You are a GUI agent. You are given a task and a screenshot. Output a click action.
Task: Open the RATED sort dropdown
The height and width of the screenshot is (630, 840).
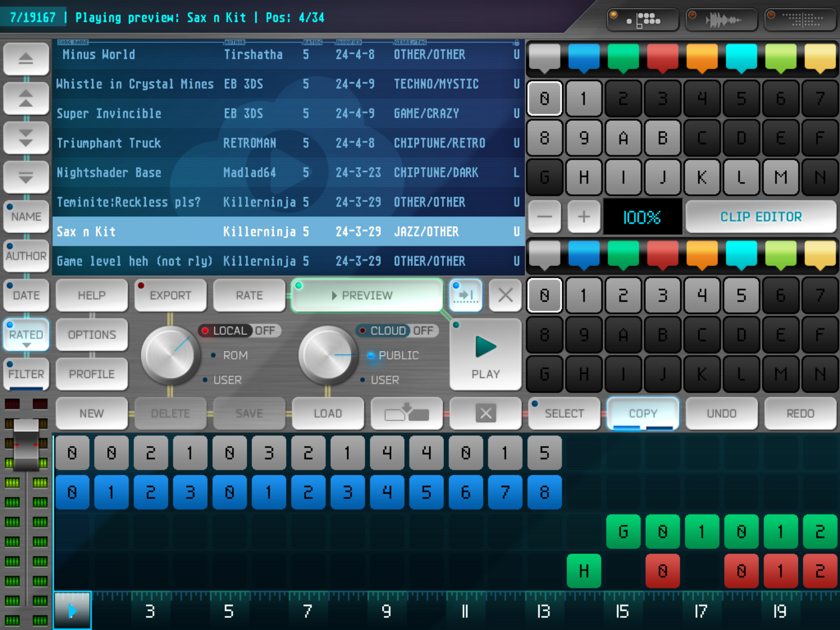pos(26,335)
